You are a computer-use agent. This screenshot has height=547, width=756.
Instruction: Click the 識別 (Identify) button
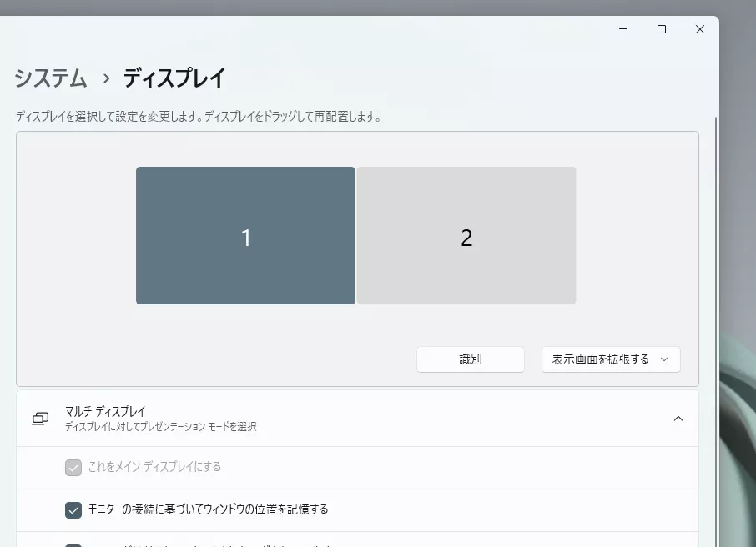coord(470,359)
